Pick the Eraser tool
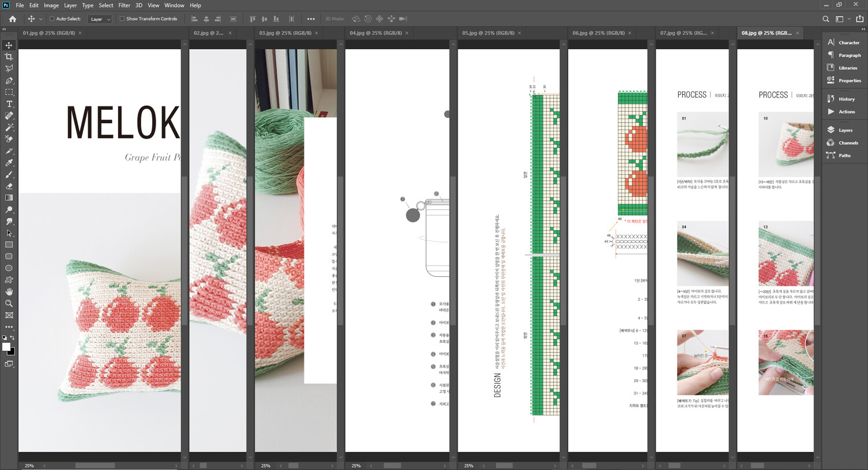This screenshot has width=868, height=470. 9,186
